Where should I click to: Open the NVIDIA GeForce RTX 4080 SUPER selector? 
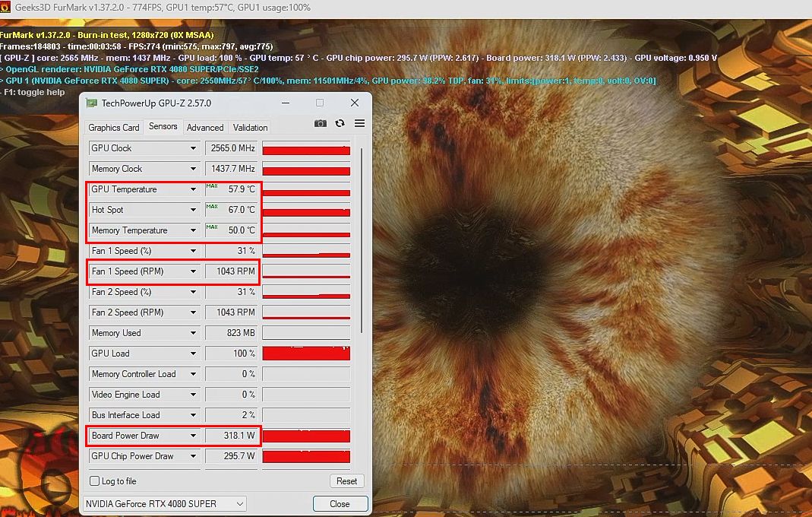click(x=165, y=503)
